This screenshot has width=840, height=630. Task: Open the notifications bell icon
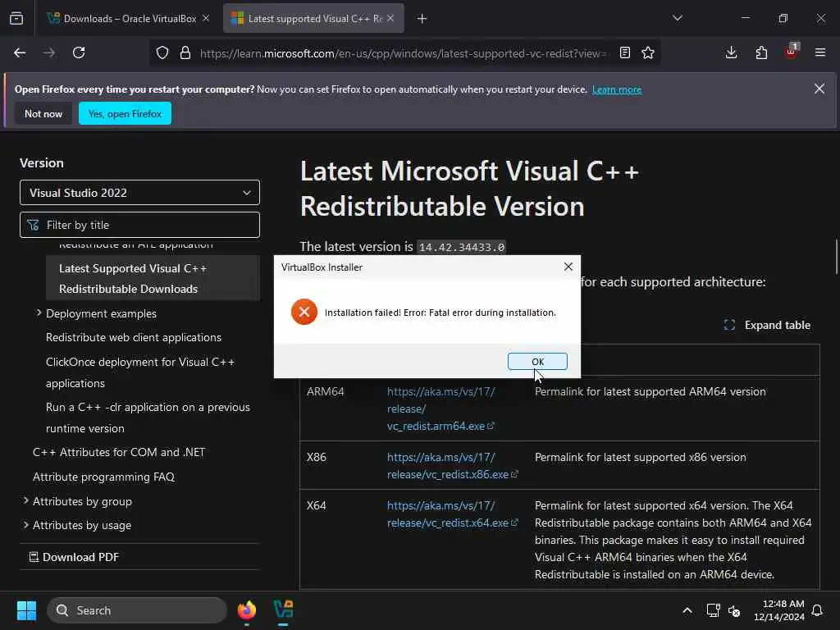(818, 610)
